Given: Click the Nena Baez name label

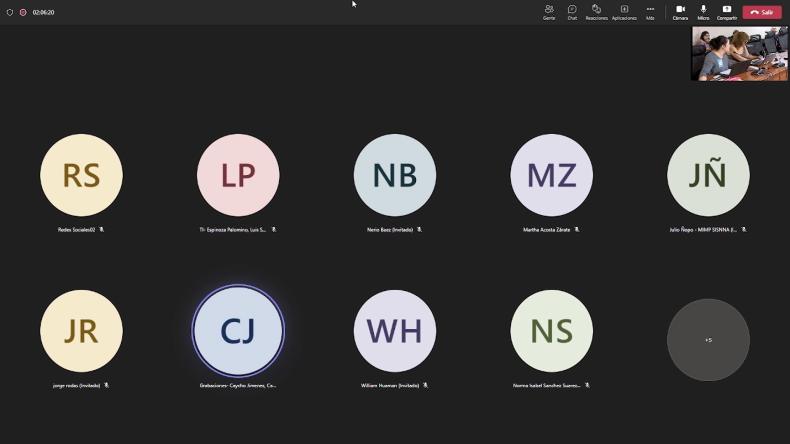Looking at the screenshot, I should [390, 229].
